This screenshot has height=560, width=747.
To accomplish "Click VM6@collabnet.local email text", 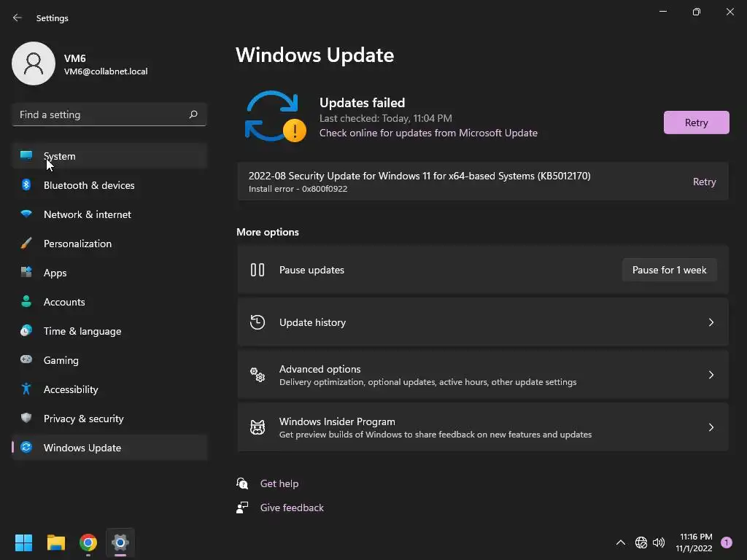I will 106,71.
